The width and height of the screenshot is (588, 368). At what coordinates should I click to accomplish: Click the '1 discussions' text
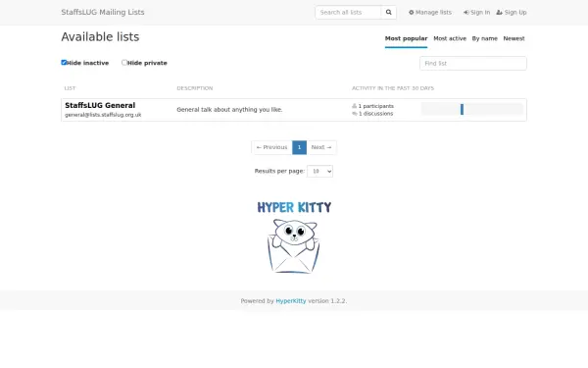375,114
